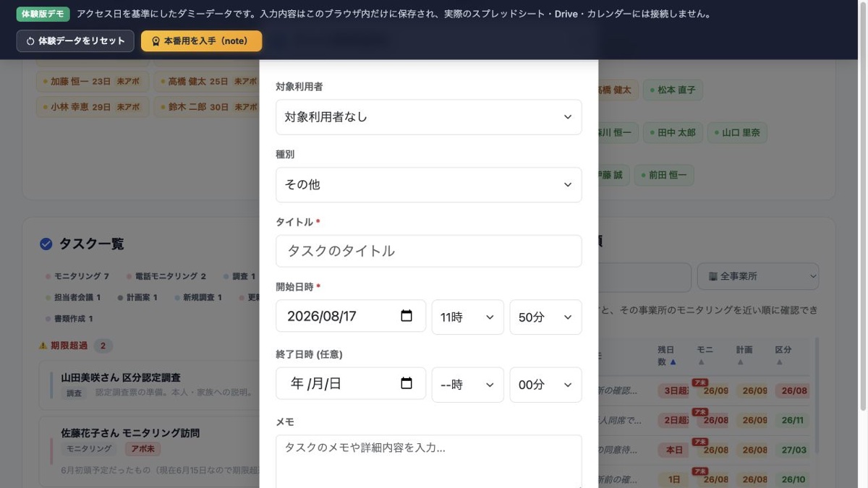Select the 前田 恒一 user chip
The height and width of the screenshot is (488, 868).
coord(664,175)
